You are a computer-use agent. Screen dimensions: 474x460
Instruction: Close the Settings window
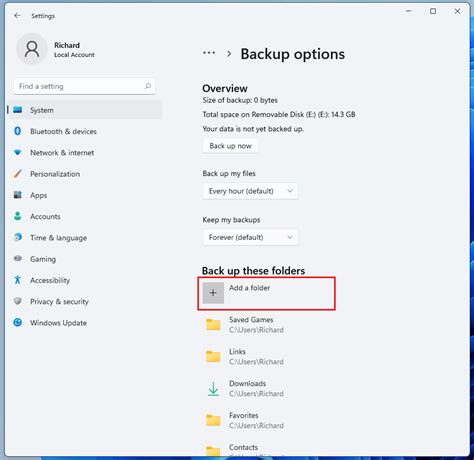point(457,11)
